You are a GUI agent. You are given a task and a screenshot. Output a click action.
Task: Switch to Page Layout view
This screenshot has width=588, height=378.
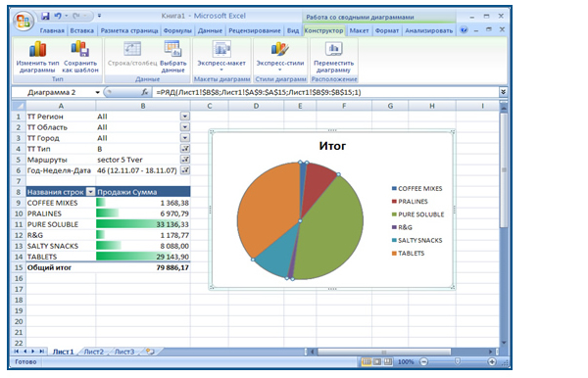(377, 362)
